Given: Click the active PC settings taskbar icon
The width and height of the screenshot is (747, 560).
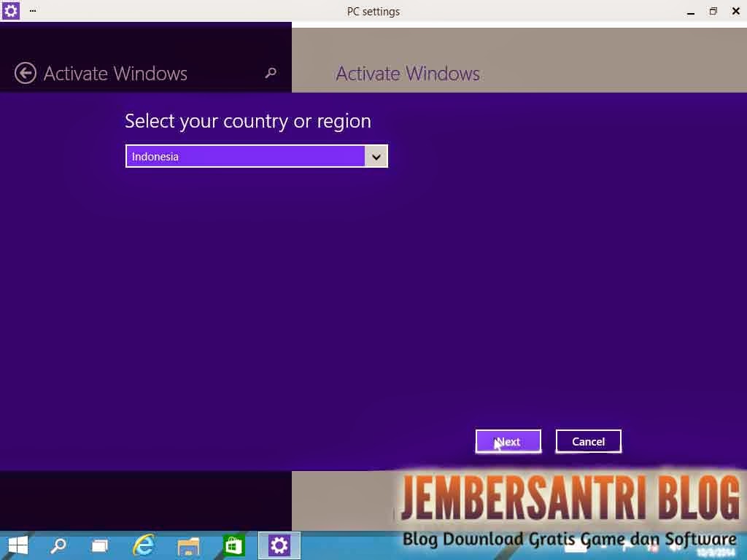Looking at the screenshot, I should pyautogui.click(x=279, y=545).
